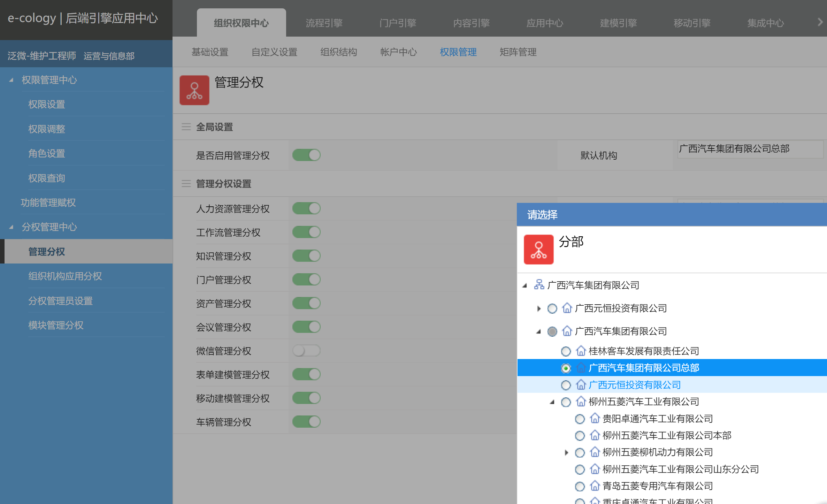The height and width of the screenshot is (504, 827).
Task: Click the house icon of 柳州五菱汽车工业有限公司本部
Action: [595, 435]
